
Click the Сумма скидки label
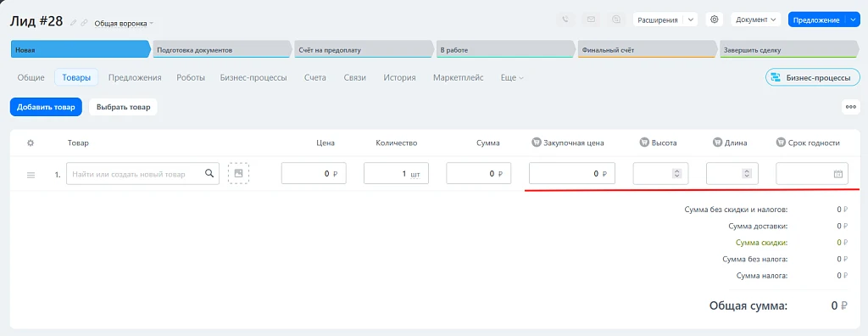coord(762,243)
